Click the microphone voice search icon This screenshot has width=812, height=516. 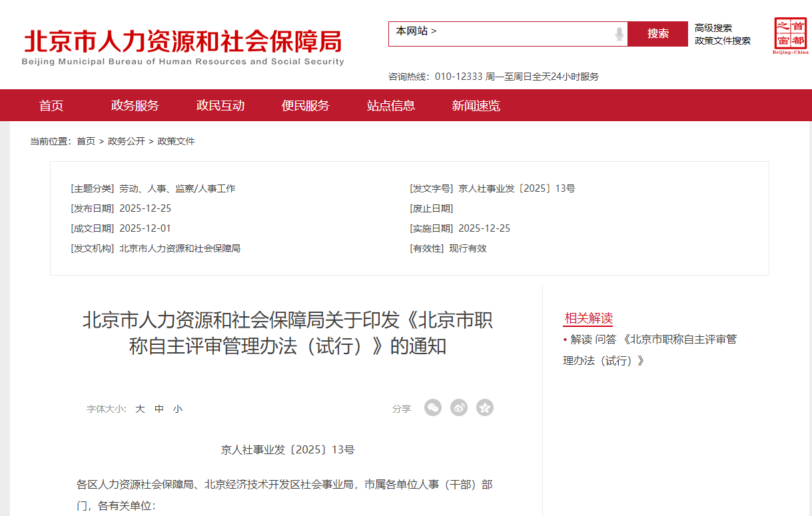[620, 33]
